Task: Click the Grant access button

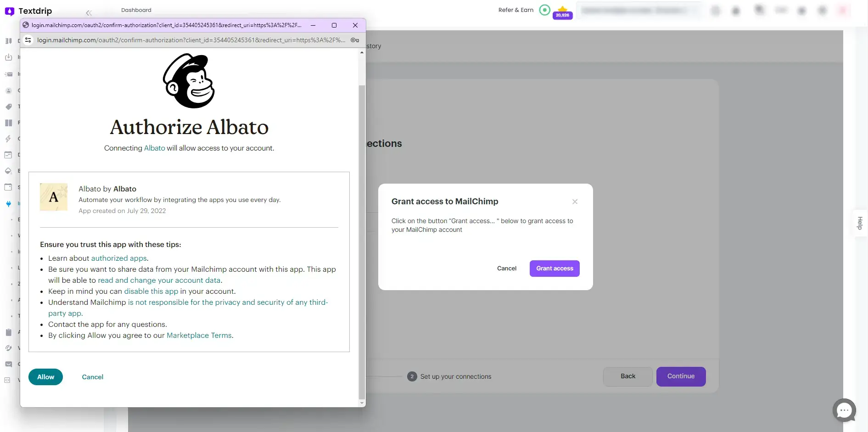Action: pyautogui.click(x=554, y=268)
